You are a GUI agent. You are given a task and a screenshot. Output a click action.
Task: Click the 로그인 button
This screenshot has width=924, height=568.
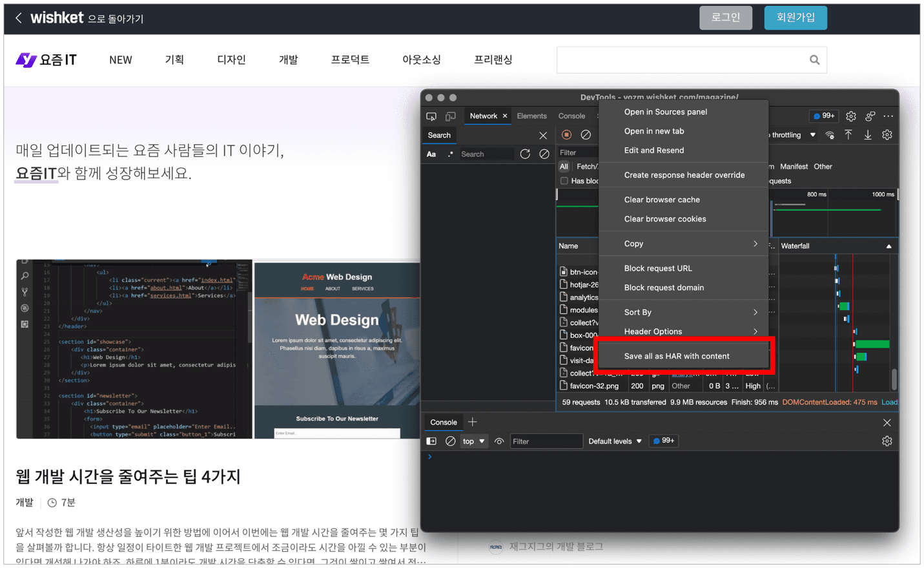point(726,17)
